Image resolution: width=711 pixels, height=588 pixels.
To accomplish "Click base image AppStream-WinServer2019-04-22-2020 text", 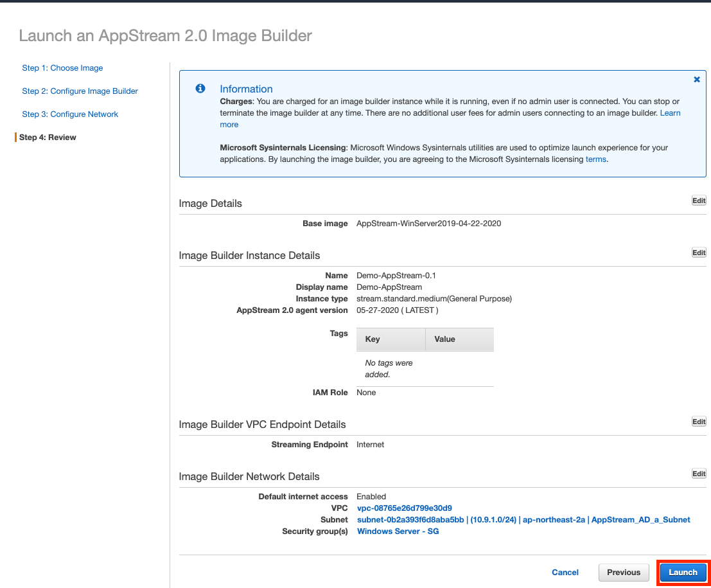I will [x=428, y=224].
